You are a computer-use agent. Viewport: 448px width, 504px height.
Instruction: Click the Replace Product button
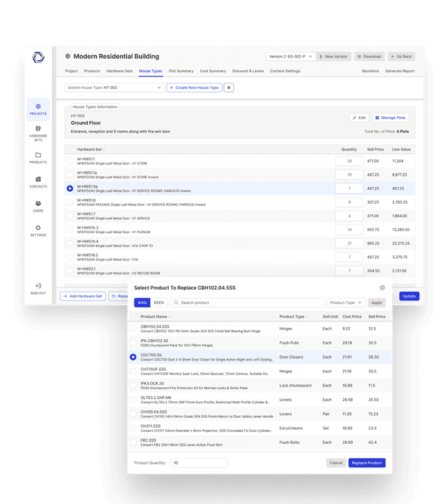coord(367,463)
